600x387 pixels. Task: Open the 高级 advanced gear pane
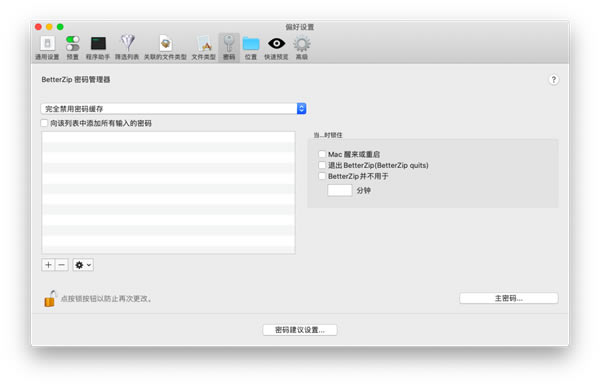[302, 48]
